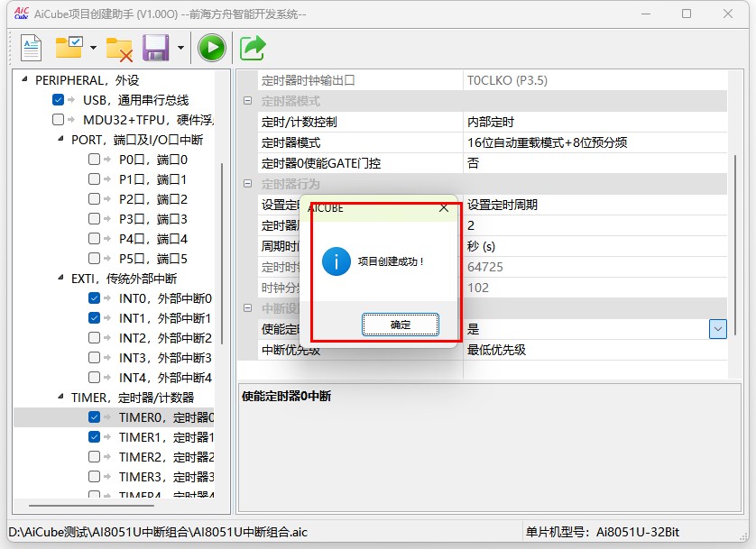Screen dimensions: 756x549
Task: Check the MDU32+TFPU checkbox
Action: 58,119
